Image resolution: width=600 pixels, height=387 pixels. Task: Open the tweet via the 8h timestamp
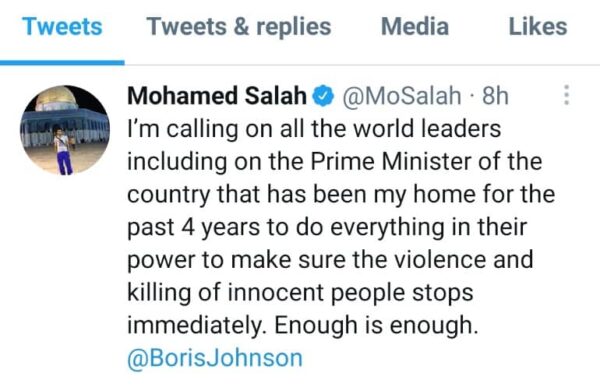pos(495,96)
